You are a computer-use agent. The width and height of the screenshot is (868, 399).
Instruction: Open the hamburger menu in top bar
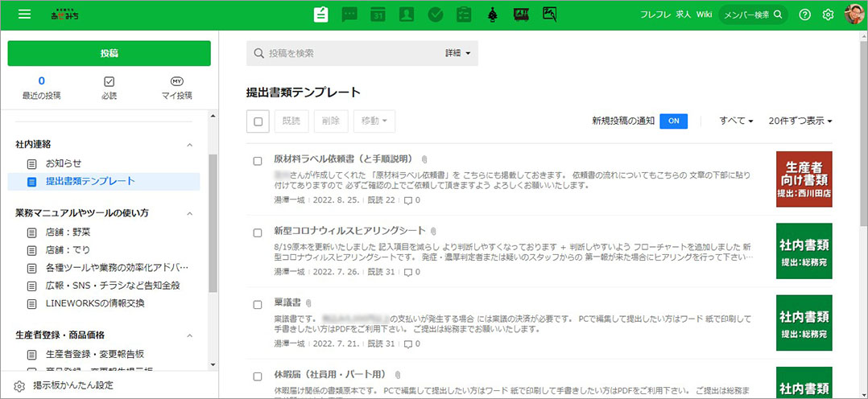coord(23,14)
